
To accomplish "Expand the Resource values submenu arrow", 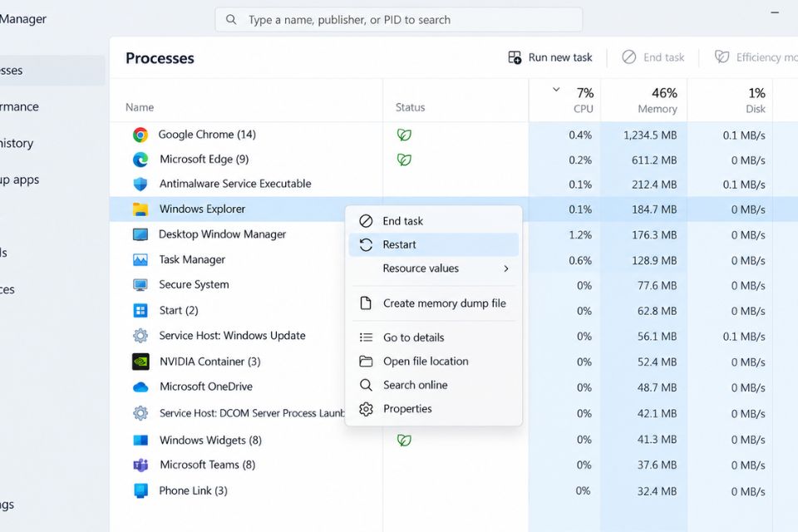I will [x=506, y=268].
